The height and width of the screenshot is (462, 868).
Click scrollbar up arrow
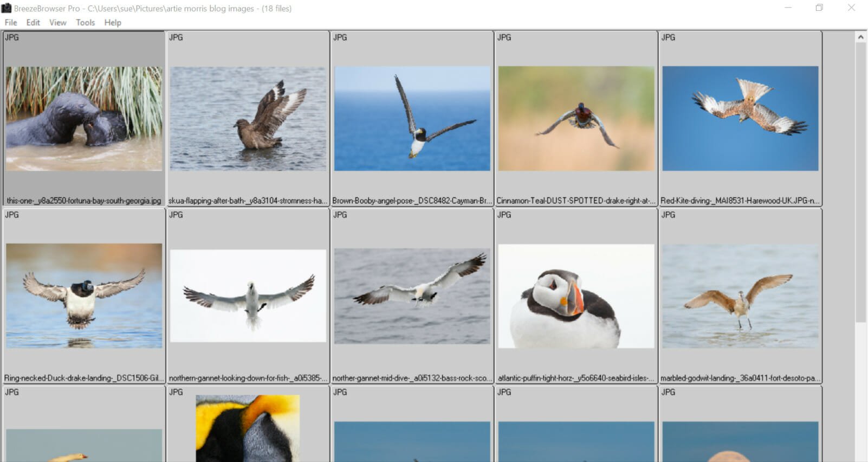[x=860, y=37]
